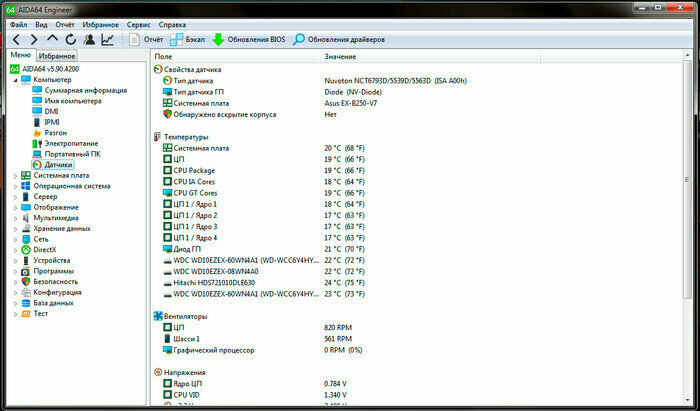Click the Бэкап toolbar button
This screenshot has height=411, width=700.
click(x=188, y=40)
